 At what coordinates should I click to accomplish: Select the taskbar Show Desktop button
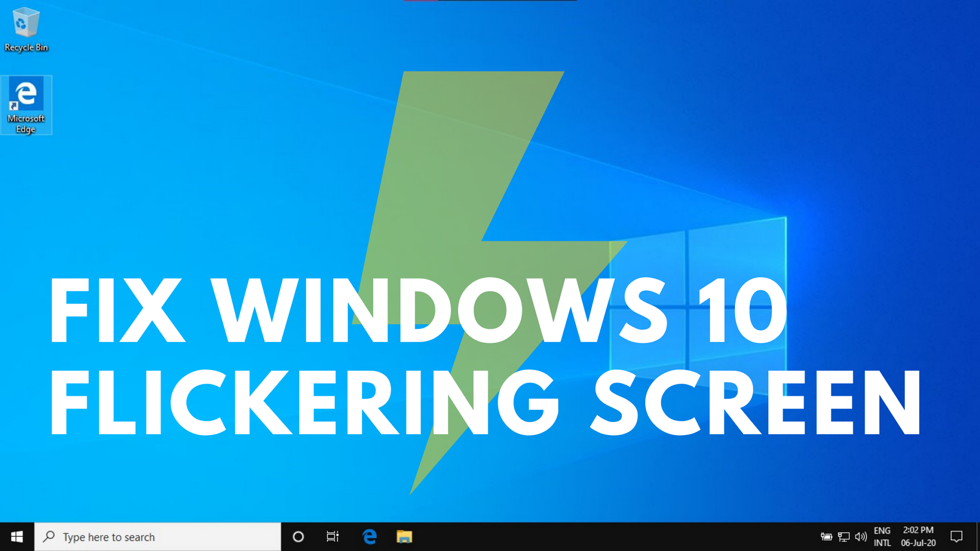(977, 536)
